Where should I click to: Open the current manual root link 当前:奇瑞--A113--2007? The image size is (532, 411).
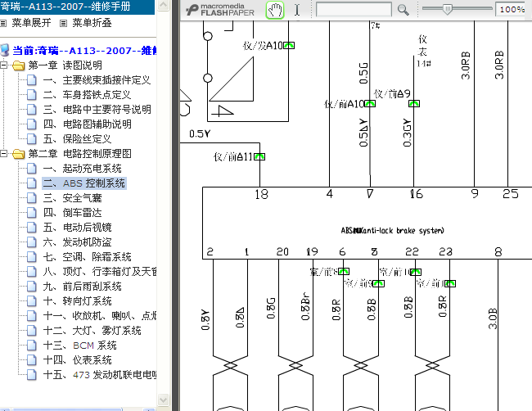[84, 51]
